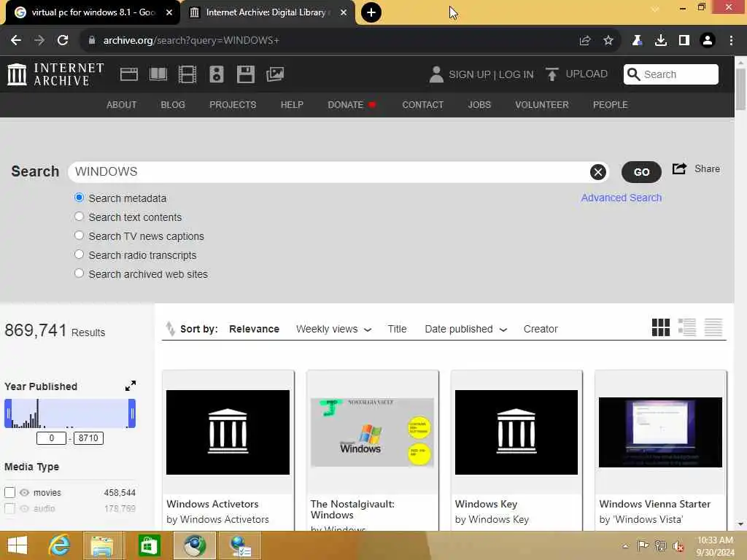Sort results by Creator

541,329
